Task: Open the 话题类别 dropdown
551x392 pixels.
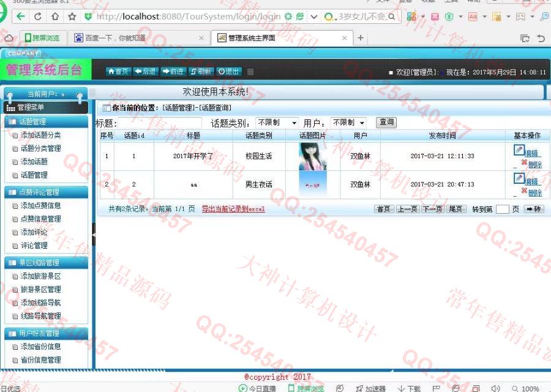Action: (277, 123)
